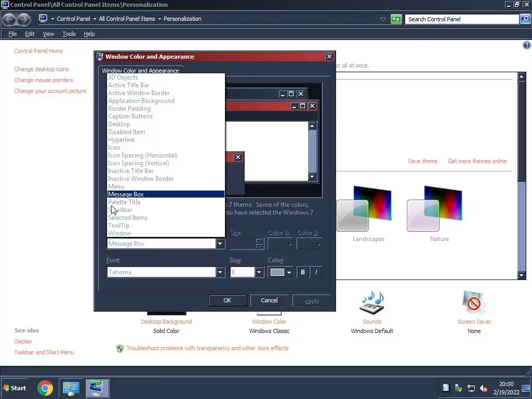
Task: Open the Start menu
Action: [x=14, y=388]
